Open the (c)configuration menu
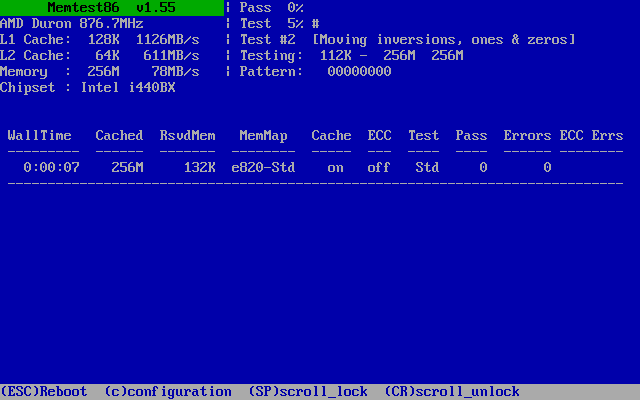The image size is (640, 400). point(167,392)
